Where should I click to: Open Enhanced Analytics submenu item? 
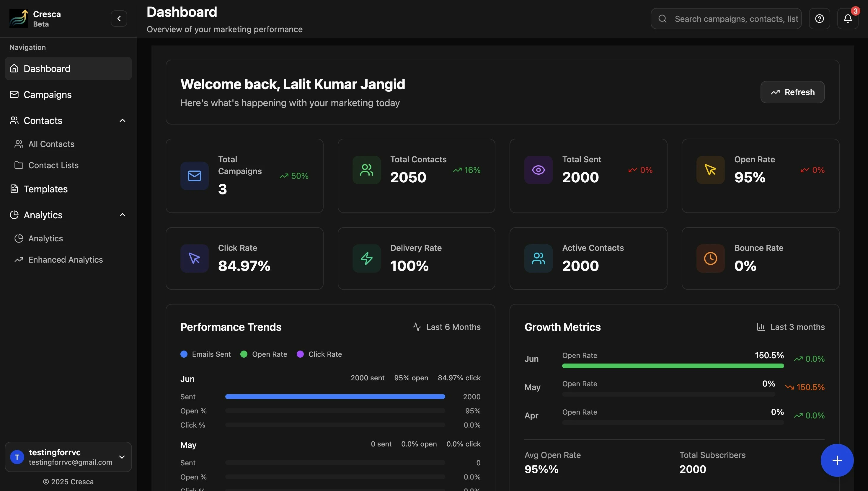coord(68,260)
